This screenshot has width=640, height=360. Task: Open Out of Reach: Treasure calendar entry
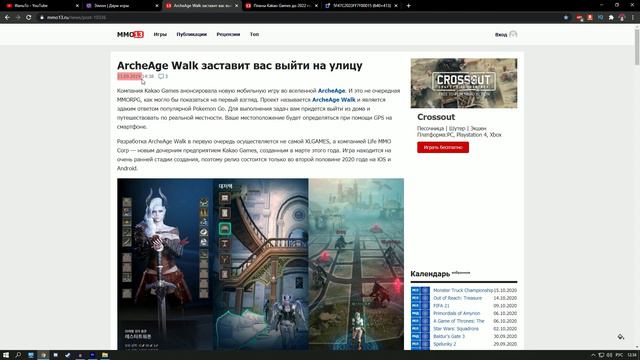point(457,298)
